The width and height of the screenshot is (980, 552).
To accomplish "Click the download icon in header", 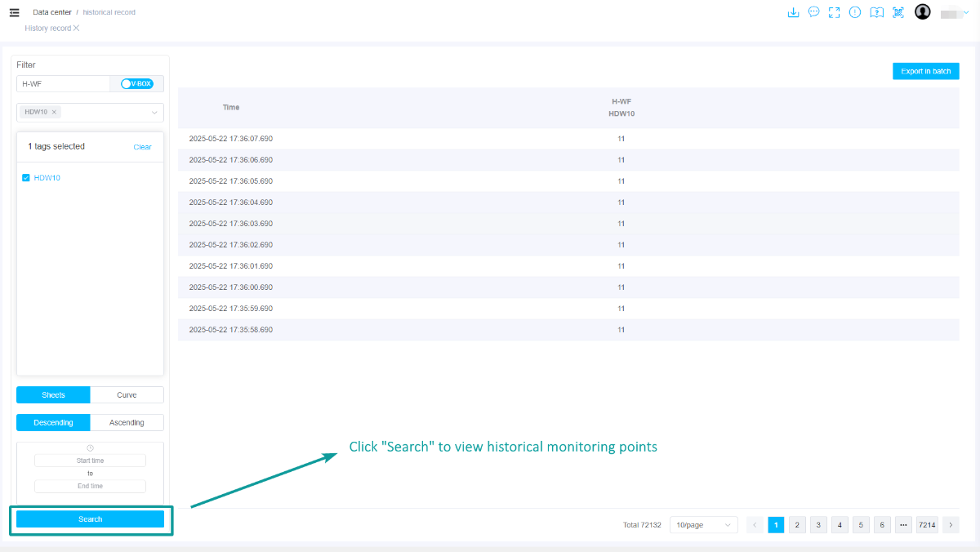I will click(793, 12).
